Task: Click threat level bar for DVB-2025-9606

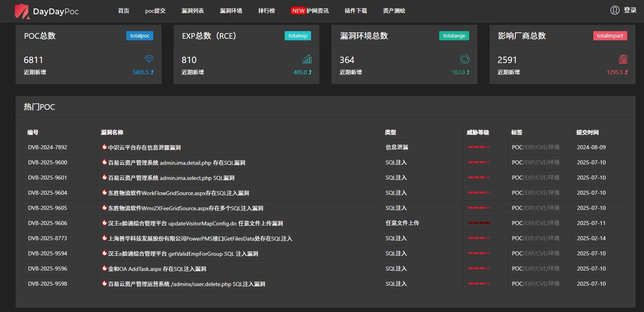Action: 479,223
